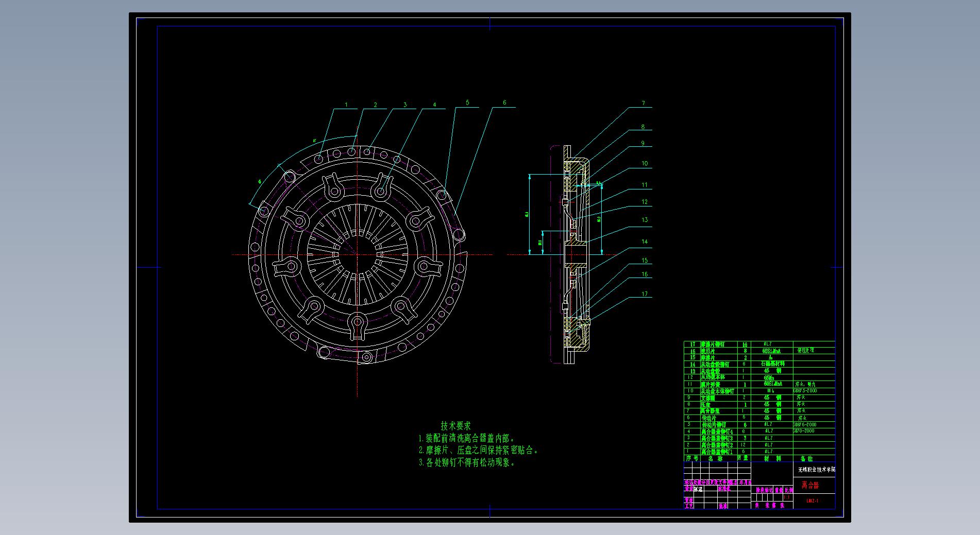980x535 pixels.
Task: Click callout number 10 beside section view
Action: (645, 164)
